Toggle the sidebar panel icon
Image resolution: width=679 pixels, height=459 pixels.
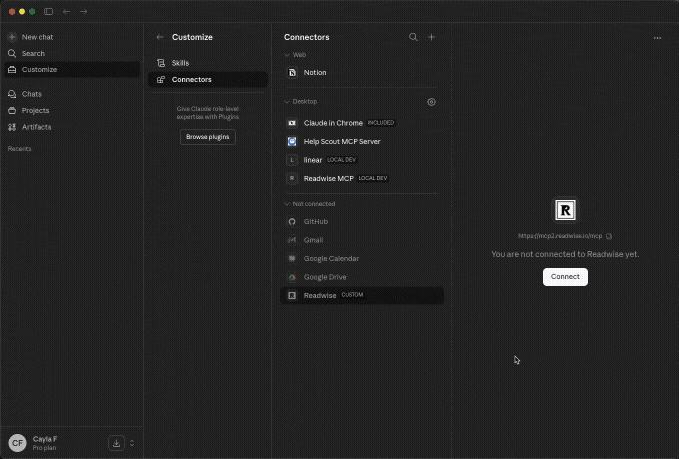(48, 12)
